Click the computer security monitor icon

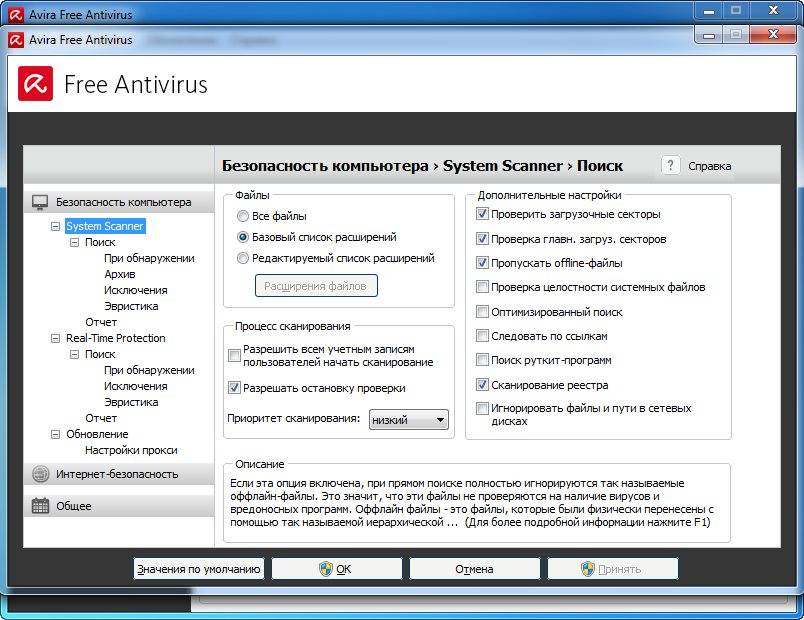coord(40,202)
